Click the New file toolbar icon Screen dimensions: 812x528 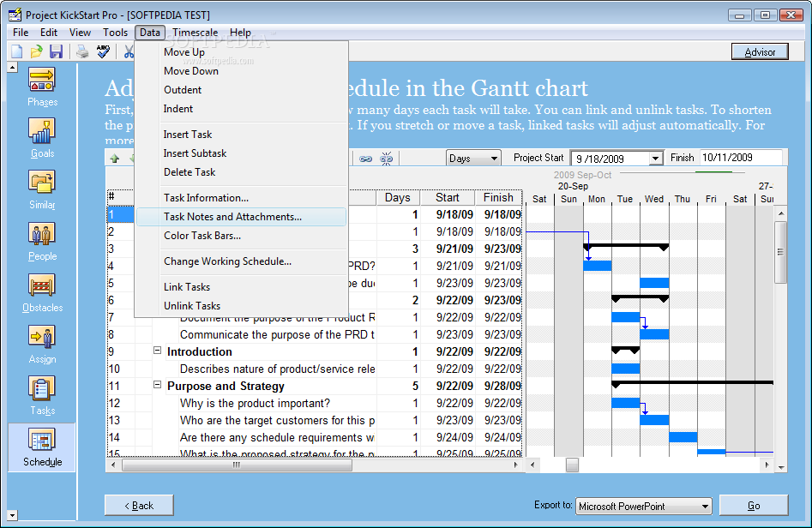(17, 51)
